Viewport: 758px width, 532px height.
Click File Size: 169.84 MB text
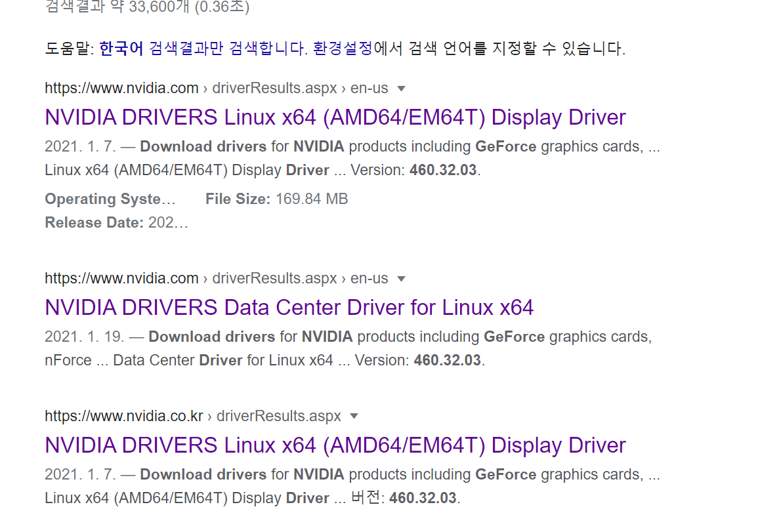point(276,199)
